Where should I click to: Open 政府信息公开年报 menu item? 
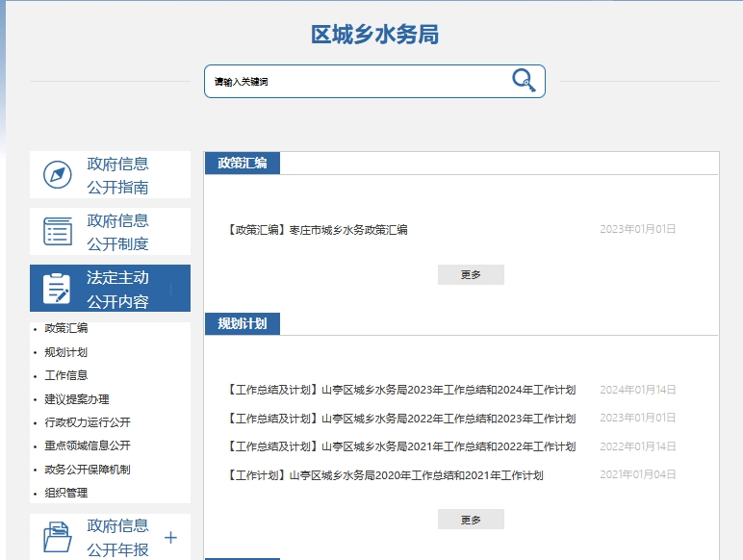tap(110, 537)
